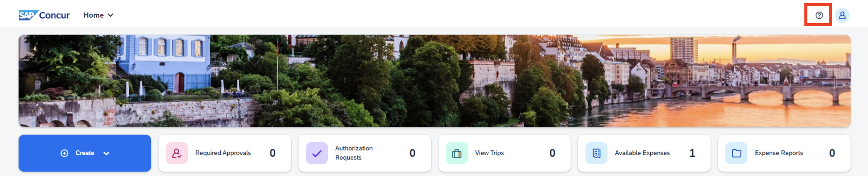Viewport: 868px width, 176px height.
Task: Click the riverside city banner image
Action: click(x=434, y=81)
